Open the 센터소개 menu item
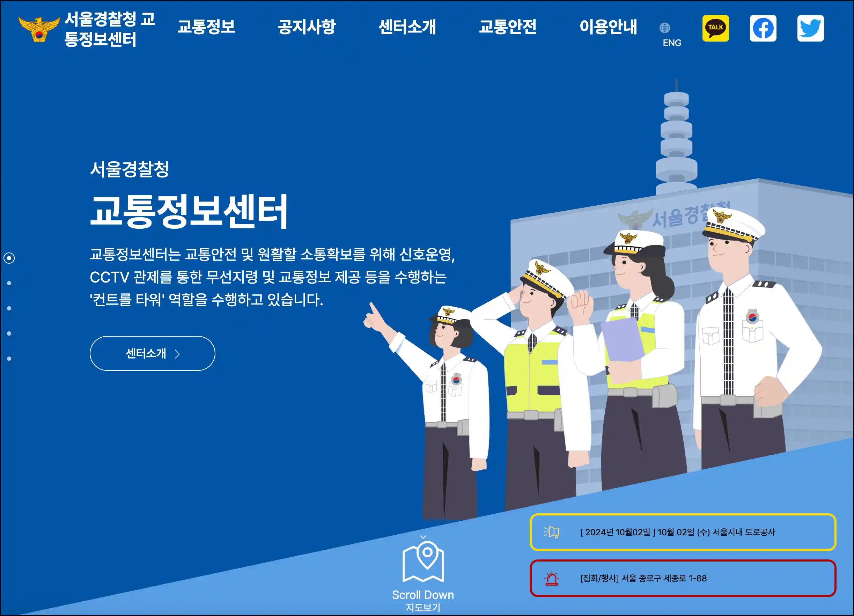This screenshot has height=616, width=854. coord(407,27)
